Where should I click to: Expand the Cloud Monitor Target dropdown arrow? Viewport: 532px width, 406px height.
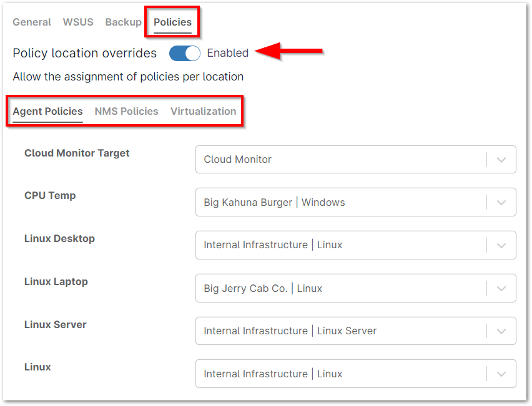click(x=501, y=160)
